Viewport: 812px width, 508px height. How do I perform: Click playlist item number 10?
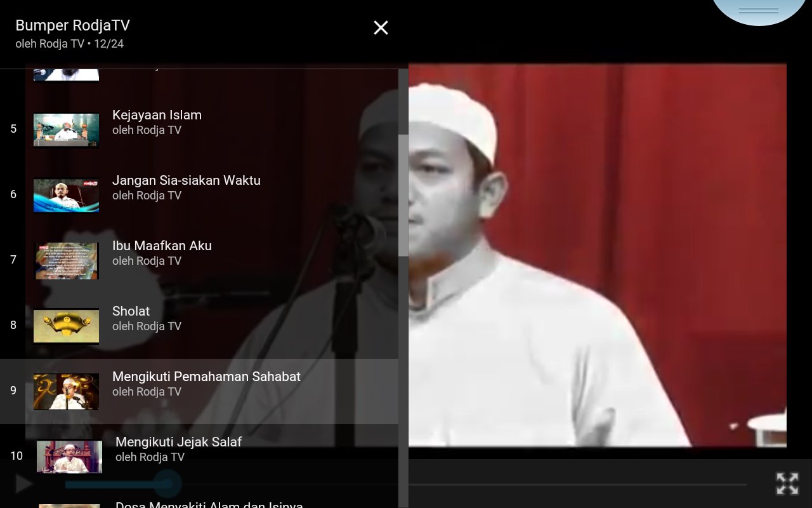point(16,456)
